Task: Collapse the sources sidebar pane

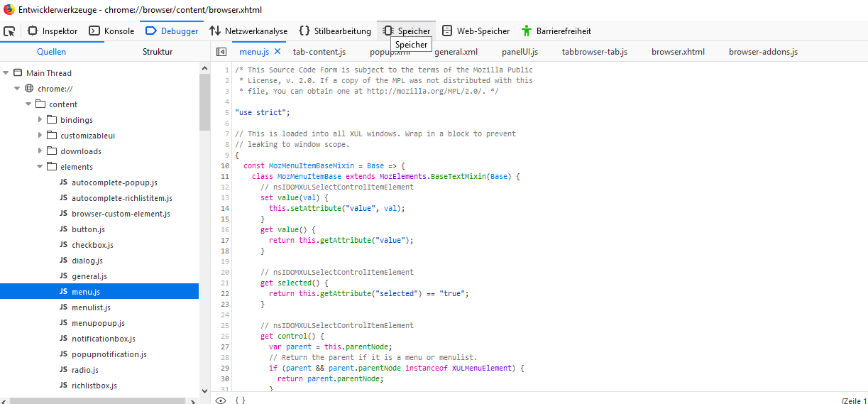Action: 221,52
